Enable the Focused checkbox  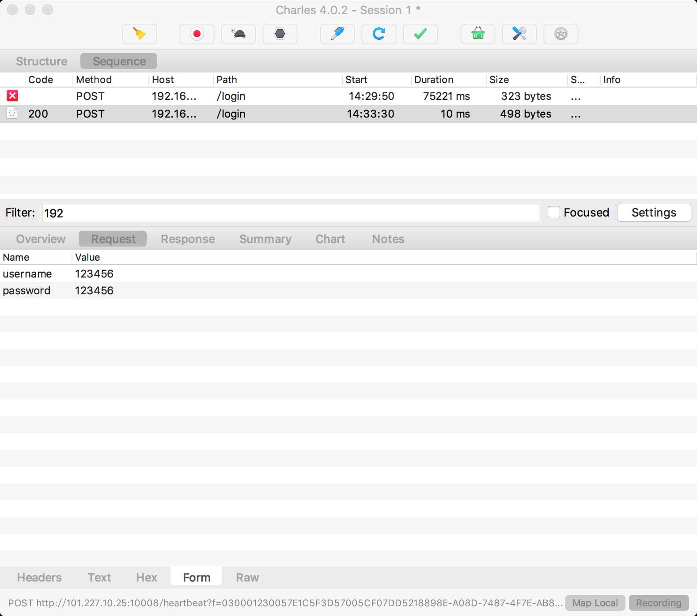pos(554,213)
